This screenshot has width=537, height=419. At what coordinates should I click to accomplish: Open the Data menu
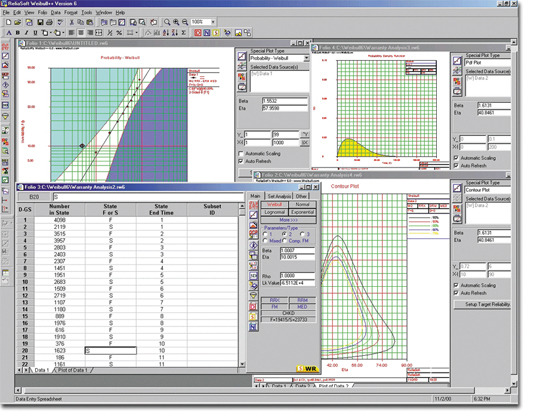[x=55, y=12]
